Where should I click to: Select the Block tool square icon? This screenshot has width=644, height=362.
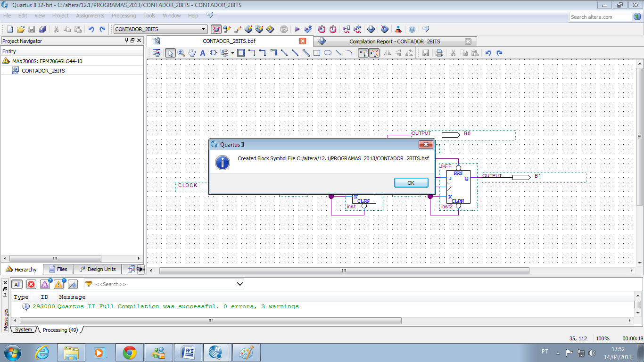click(241, 53)
